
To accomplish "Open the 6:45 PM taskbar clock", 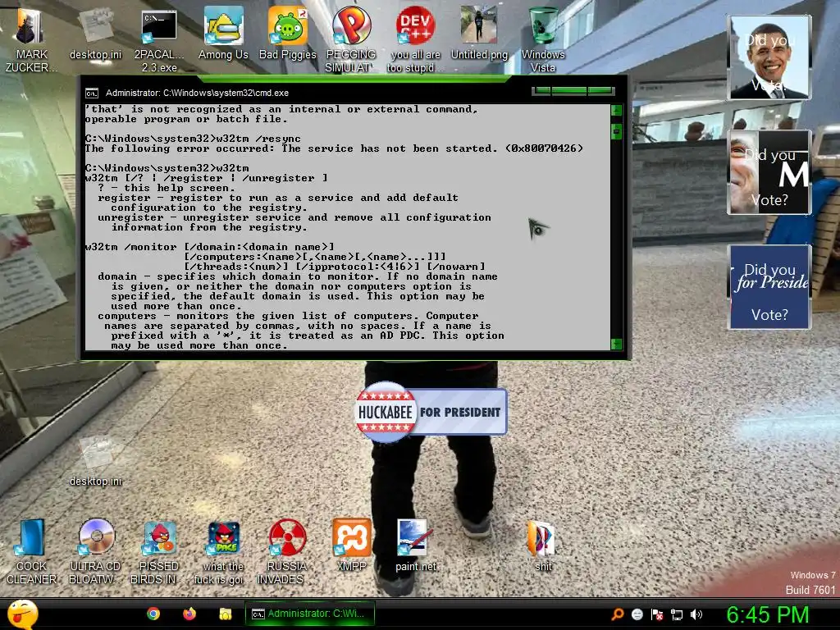I will 767,614.
